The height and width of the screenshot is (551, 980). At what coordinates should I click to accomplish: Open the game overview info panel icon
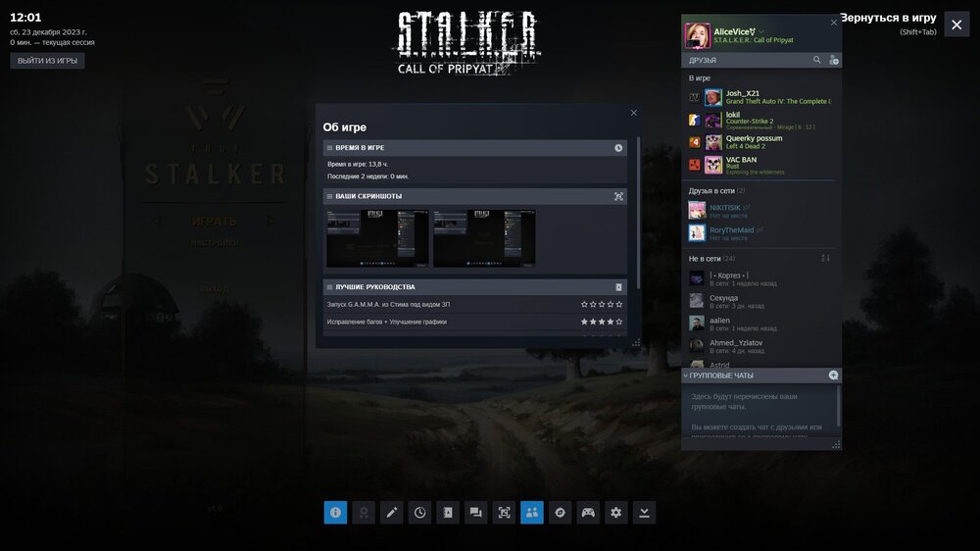coord(335,512)
